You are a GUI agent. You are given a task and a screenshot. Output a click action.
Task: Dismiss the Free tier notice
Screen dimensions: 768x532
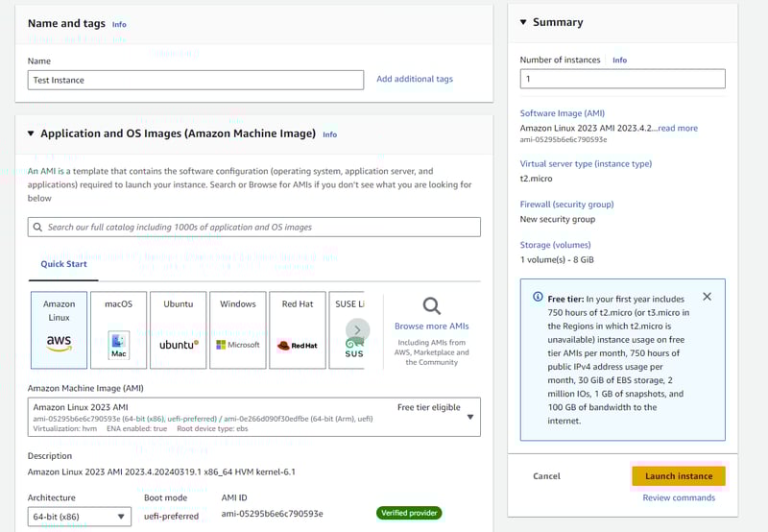click(x=707, y=297)
